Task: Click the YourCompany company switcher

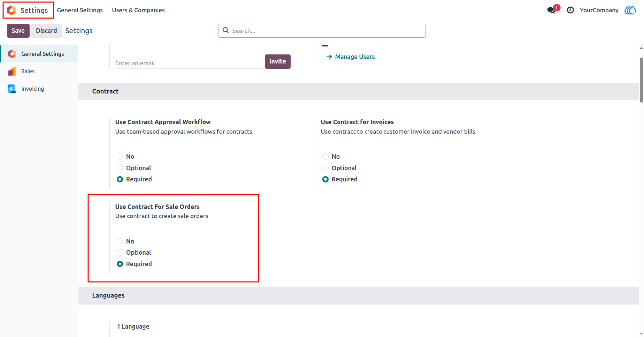Action: tap(599, 10)
